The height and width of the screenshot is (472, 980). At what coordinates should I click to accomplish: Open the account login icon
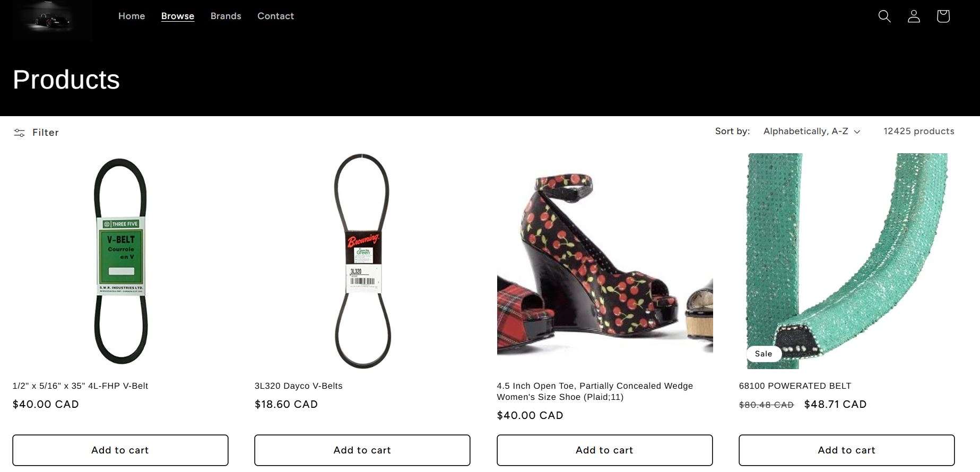tap(914, 16)
